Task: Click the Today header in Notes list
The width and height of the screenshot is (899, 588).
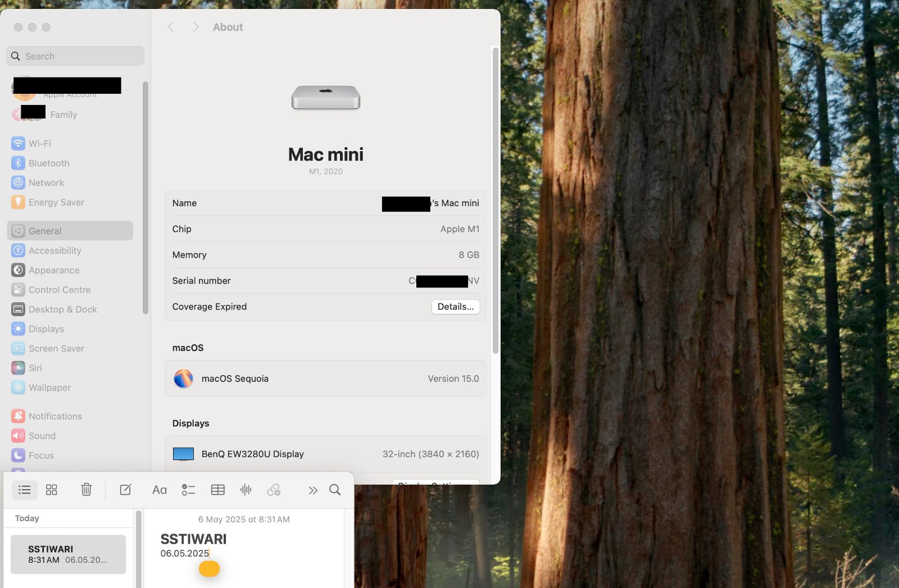Action: pyautogui.click(x=27, y=518)
